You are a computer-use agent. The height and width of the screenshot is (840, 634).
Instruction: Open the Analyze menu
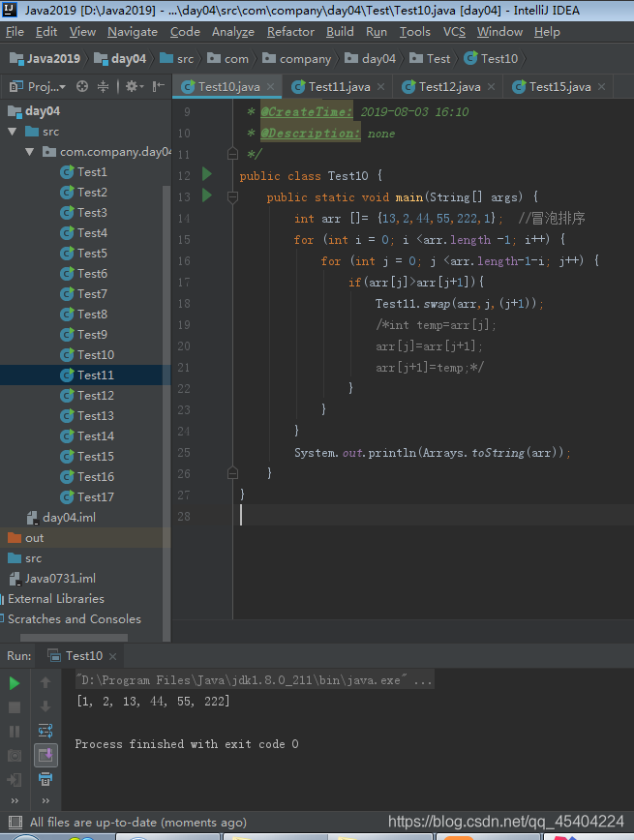tap(233, 32)
